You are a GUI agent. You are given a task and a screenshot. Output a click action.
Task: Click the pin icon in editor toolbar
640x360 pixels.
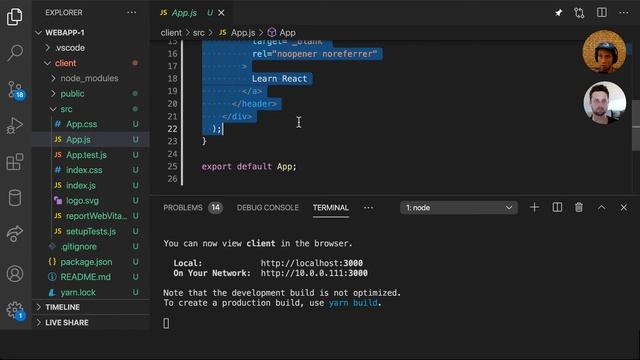click(x=558, y=13)
